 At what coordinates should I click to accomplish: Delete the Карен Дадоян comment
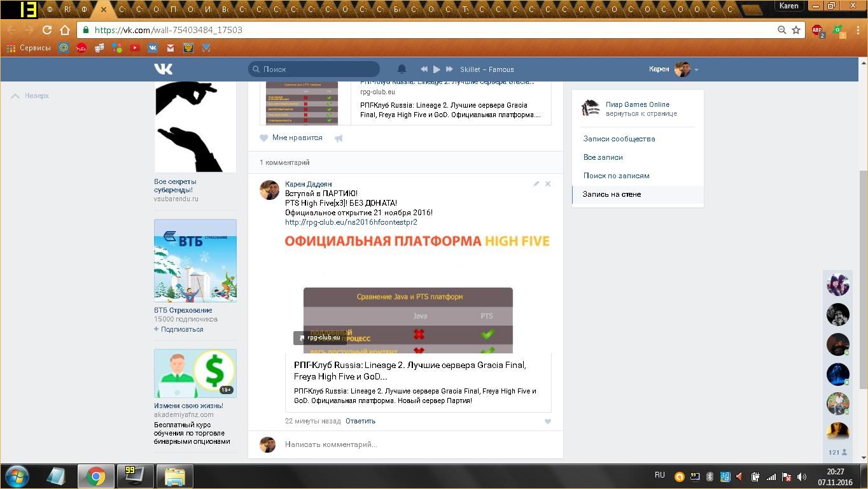pyautogui.click(x=548, y=184)
